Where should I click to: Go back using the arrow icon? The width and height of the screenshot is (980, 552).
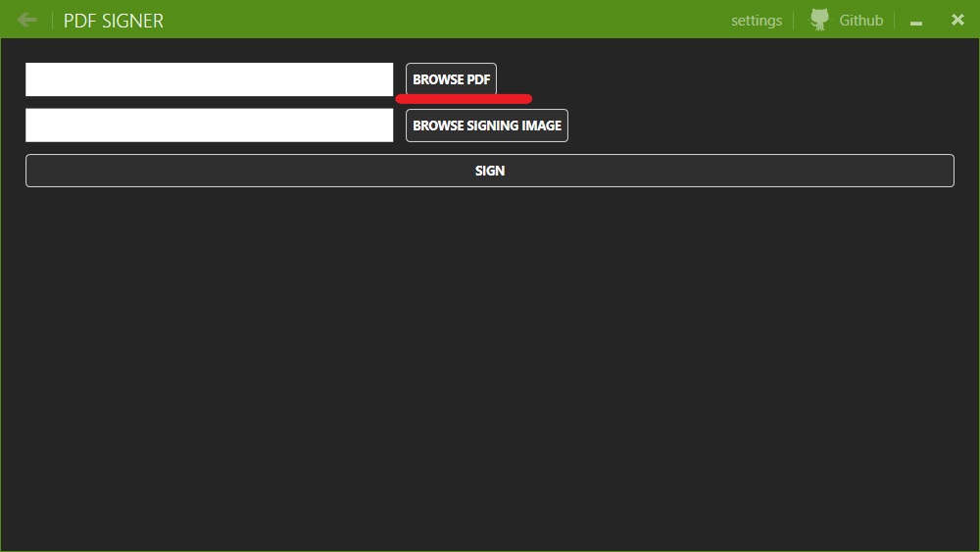tap(26, 20)
